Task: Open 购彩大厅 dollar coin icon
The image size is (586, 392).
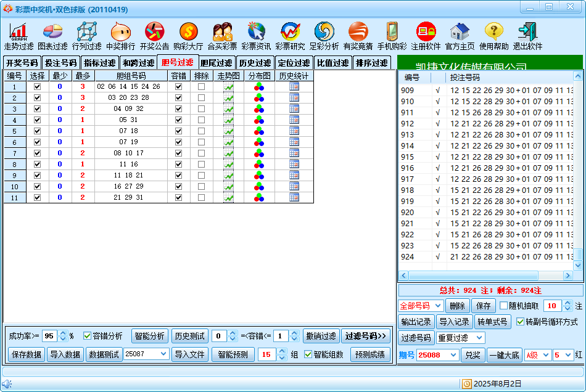Action: [x=188, y=32]
